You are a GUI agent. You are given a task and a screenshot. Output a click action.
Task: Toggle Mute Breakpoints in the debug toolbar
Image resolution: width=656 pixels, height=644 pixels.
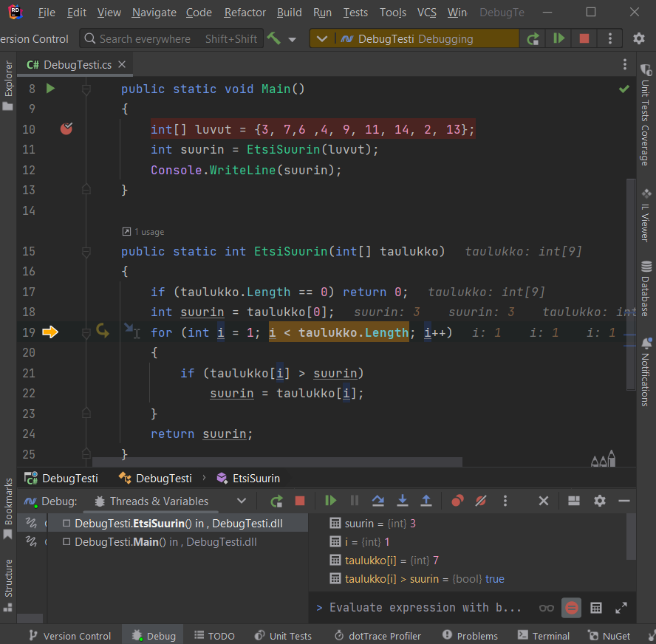481,501
